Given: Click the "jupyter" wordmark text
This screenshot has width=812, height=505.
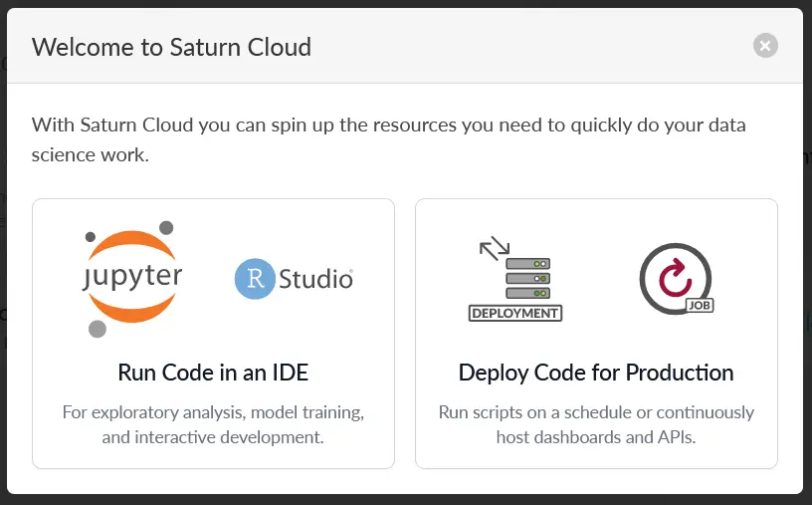Looking at the screenshot, I should coord(132,276).
